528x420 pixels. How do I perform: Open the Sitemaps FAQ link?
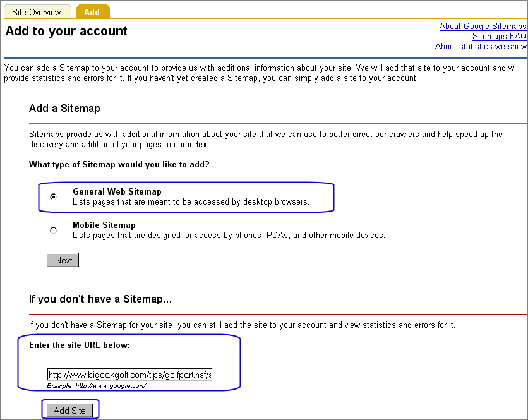point(499,37)
